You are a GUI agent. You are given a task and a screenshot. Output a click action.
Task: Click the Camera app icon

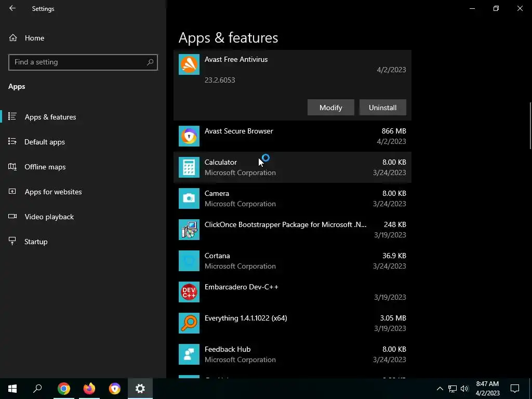click(189, 198)
